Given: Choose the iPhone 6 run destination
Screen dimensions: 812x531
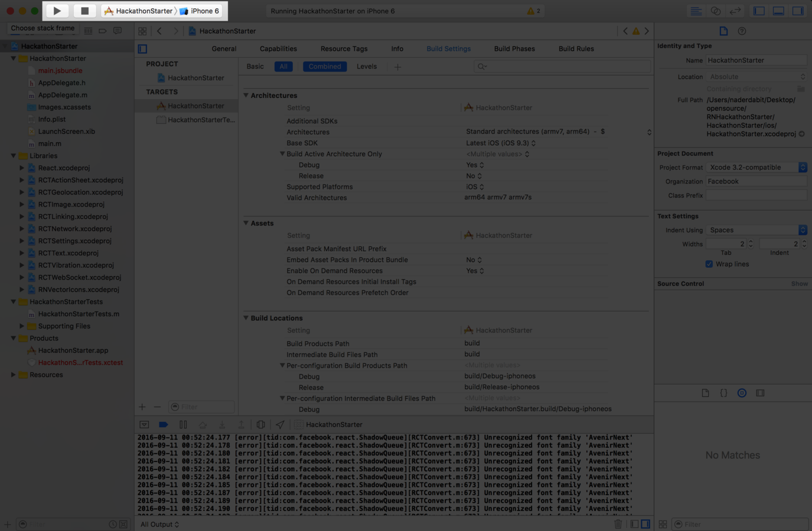Looking at the screenshot, I should pos(200,11).
